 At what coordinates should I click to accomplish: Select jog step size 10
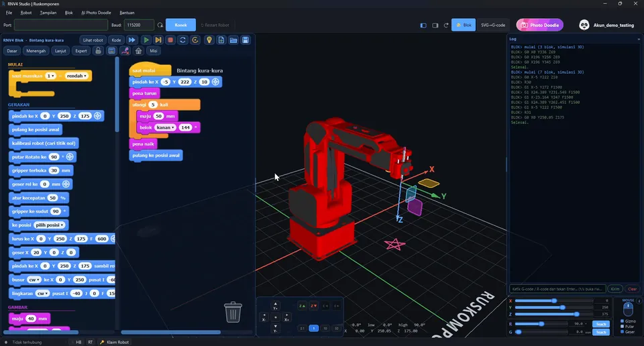point(325,329)
